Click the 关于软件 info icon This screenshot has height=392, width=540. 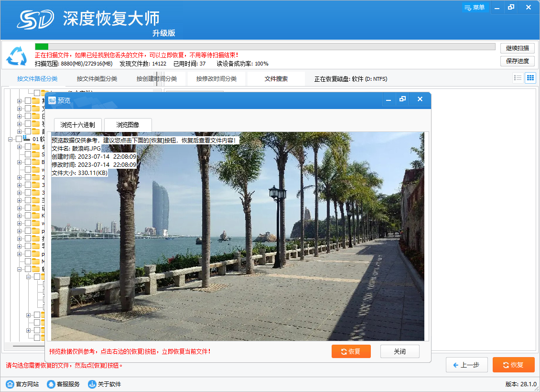point(92,384)
